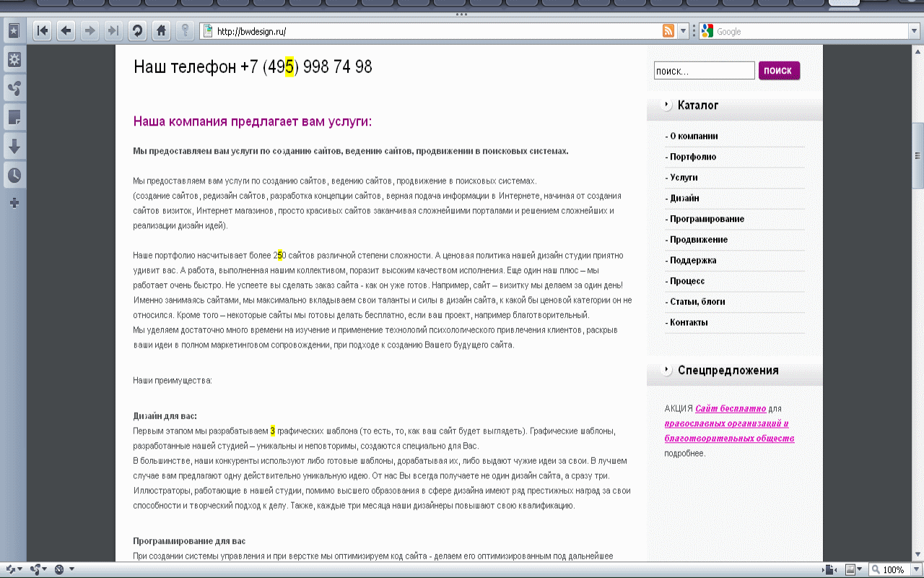Open the Settings gear sidebar panel
Viewport: 924px width, 578px height.
[14, 60]
